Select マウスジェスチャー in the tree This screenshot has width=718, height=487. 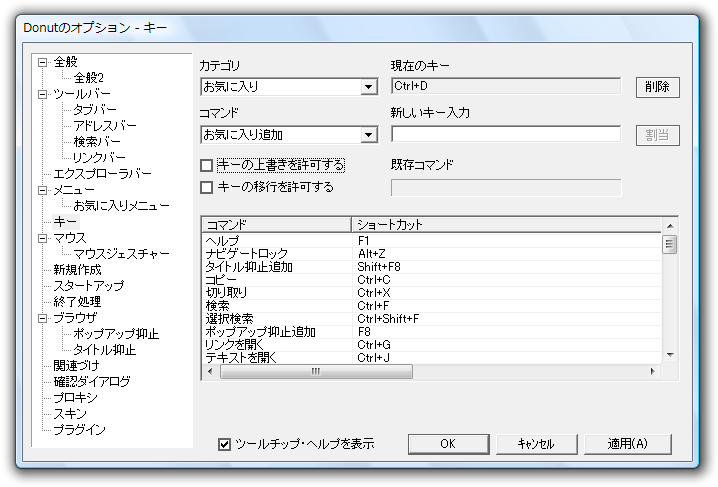pyautogui.click(x=121, y=254)
